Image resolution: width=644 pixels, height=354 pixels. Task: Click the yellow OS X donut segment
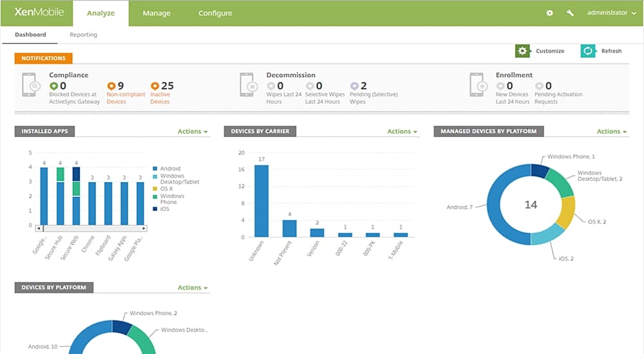tap(567, 212)
